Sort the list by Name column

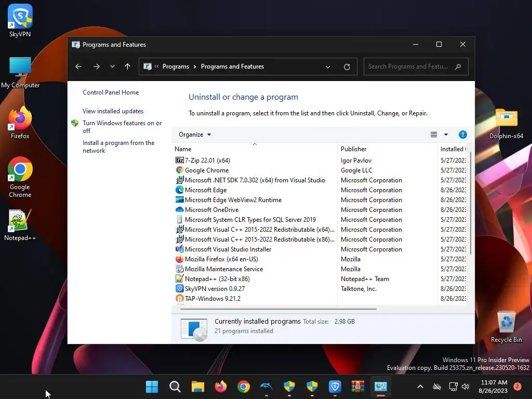point(255,149)
